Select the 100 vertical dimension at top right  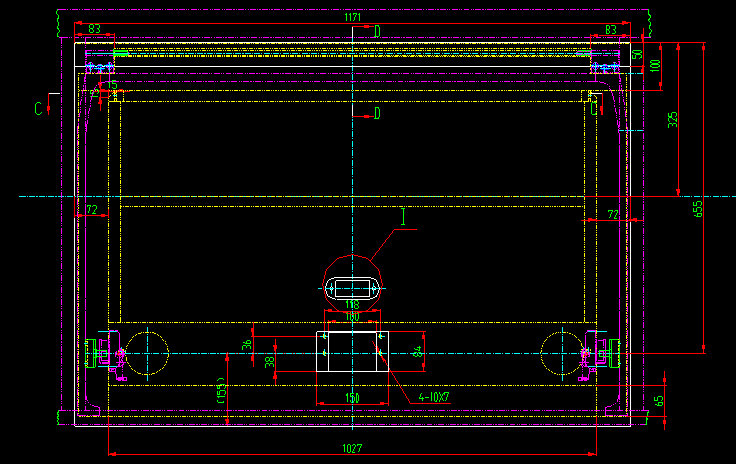click(655, 65)
